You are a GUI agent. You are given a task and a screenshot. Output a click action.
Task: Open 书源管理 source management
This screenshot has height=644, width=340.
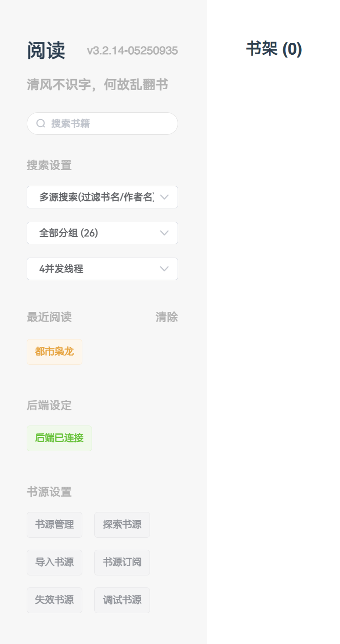54,525
